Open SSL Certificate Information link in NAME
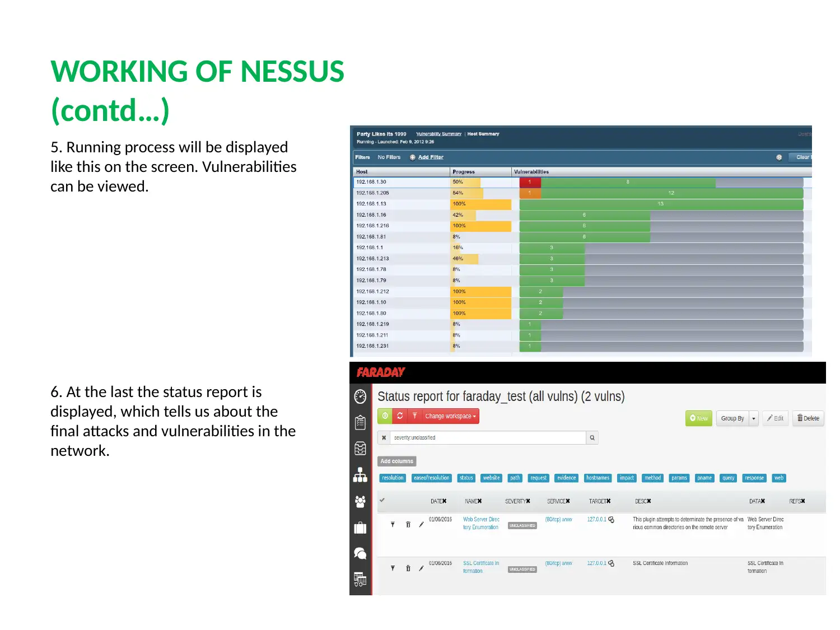 point(481,567)
